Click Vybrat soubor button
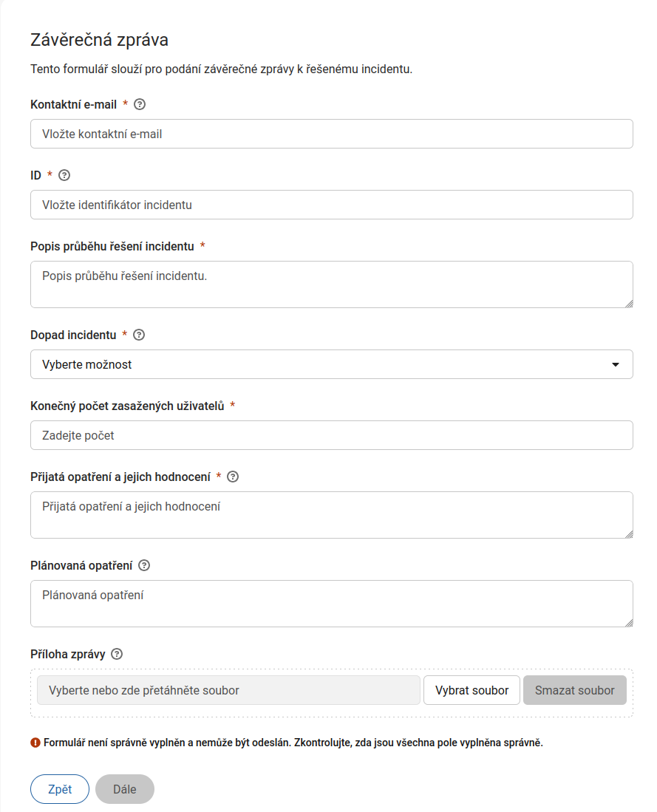The height and width of the screenshot is (812, 657). click(472, 690)
